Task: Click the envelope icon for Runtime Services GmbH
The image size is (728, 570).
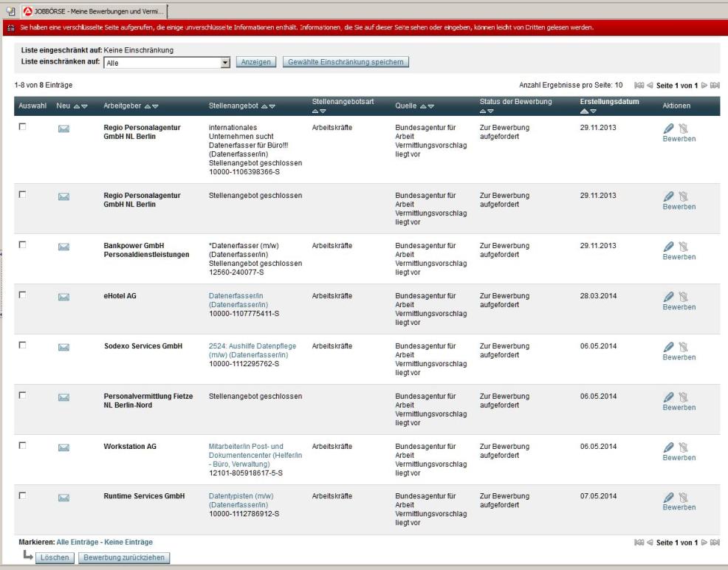Action: (x=63, y=498)
